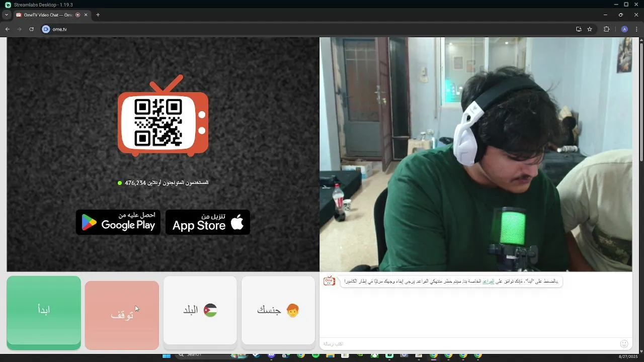644x362 pixels.
Task: Open the emoji picker smiley
Action: click(624, 344)
